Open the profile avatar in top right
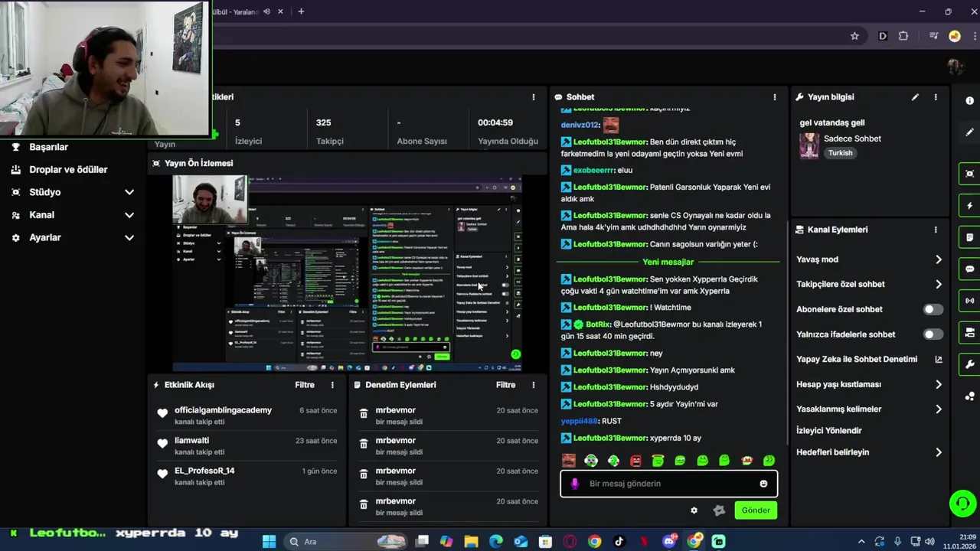 tap(955, 67)
